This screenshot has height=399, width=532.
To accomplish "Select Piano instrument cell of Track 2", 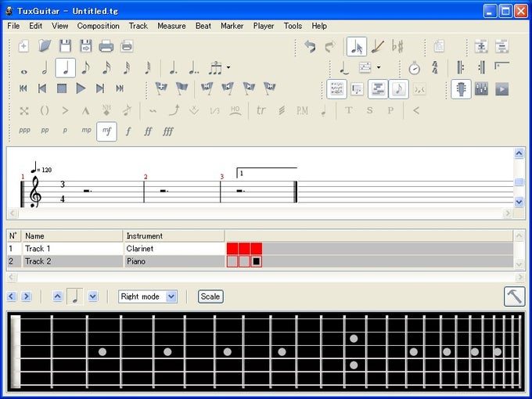I will [174, 261].
